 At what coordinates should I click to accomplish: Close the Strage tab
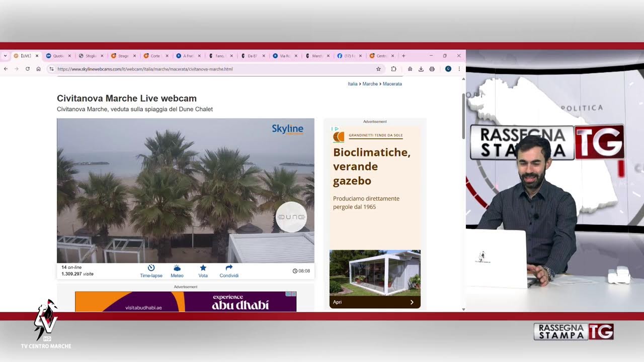tap(134, 56)
